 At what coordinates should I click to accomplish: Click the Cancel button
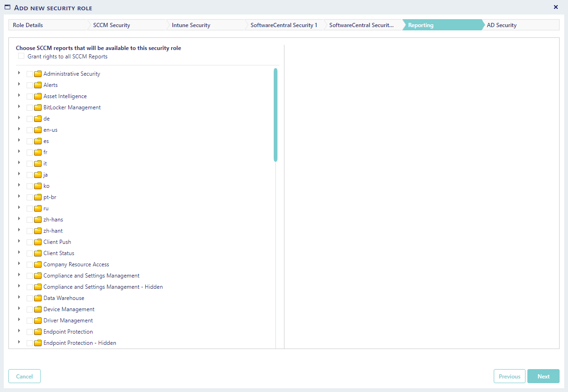point(24,377)
